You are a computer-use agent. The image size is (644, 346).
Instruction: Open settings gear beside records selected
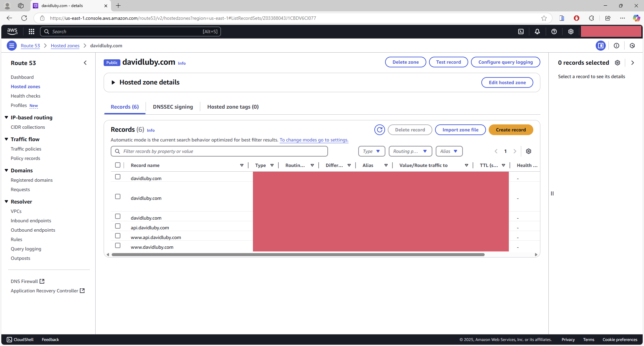[618, 63]
